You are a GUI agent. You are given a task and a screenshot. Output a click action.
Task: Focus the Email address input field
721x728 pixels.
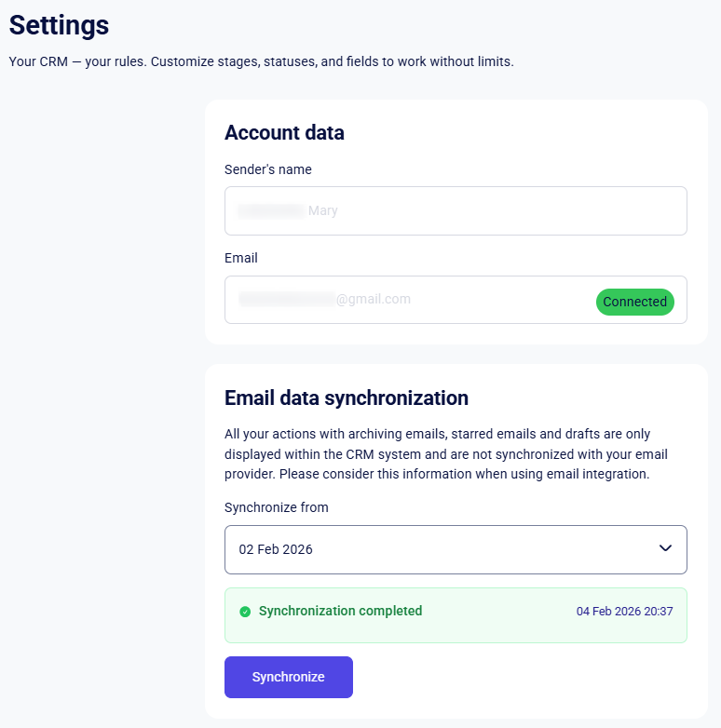tap(410, 300)
